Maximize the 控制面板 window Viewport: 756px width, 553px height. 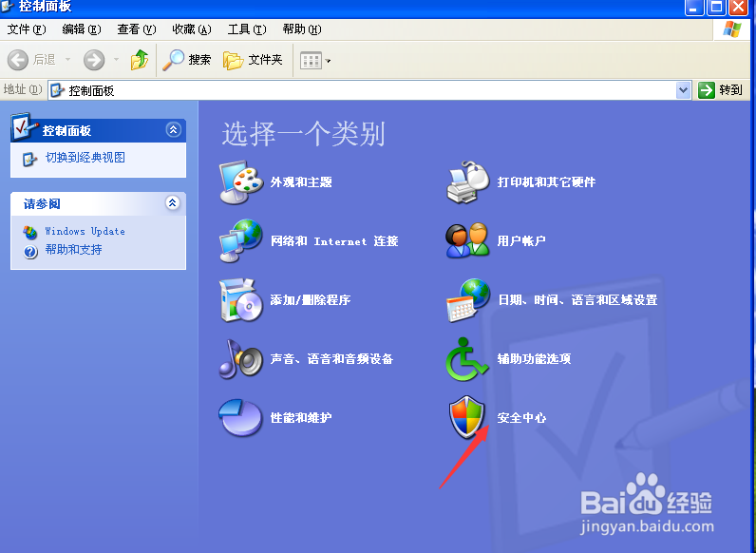pos(716,8)
